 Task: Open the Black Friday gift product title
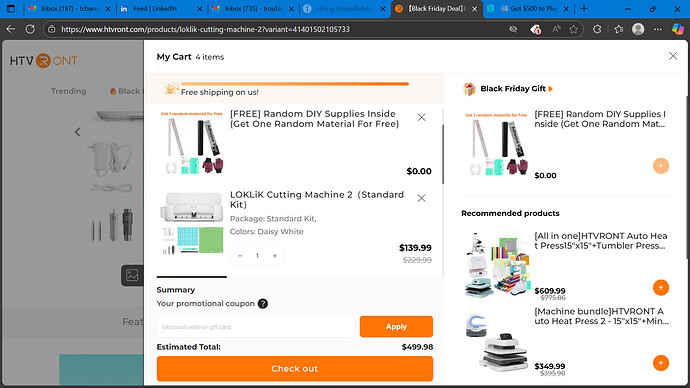tap(600, 119)
